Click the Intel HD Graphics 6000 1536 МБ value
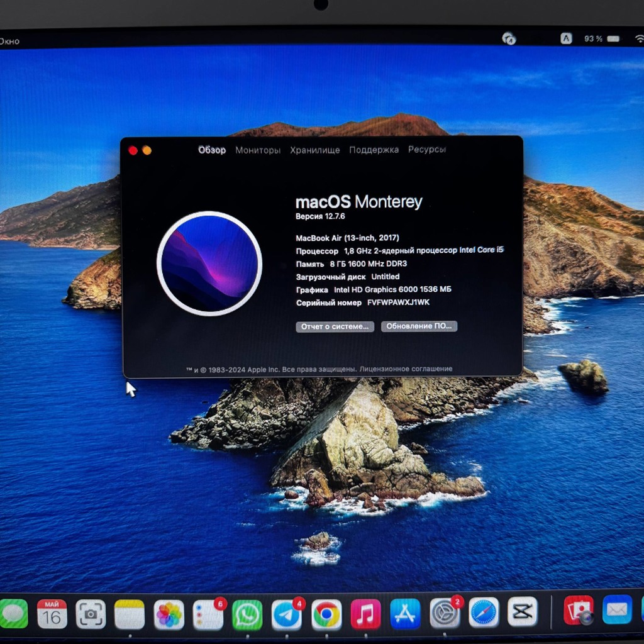 [x=392, y=289]
